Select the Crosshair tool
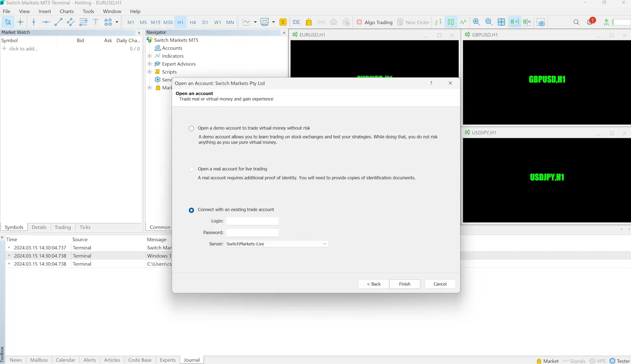Screen dimensions: 631x364 pyautogui.click(x=21, y=22)
